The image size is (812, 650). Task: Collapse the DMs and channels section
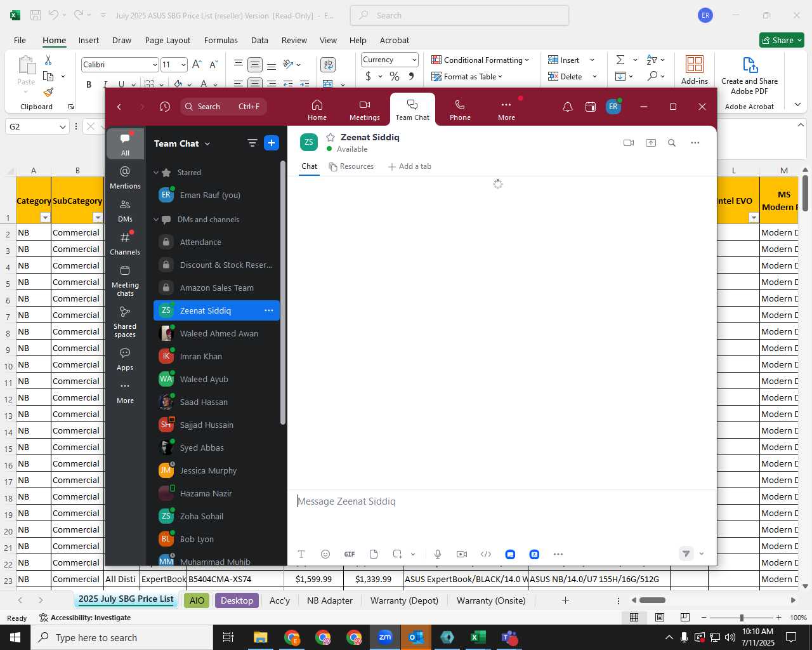(x=156, y=220)
